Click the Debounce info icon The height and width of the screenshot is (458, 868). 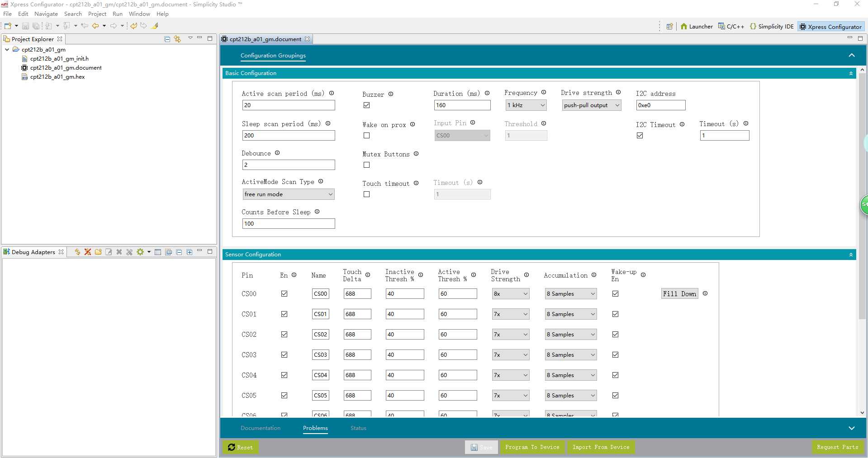tap(277, 153)
